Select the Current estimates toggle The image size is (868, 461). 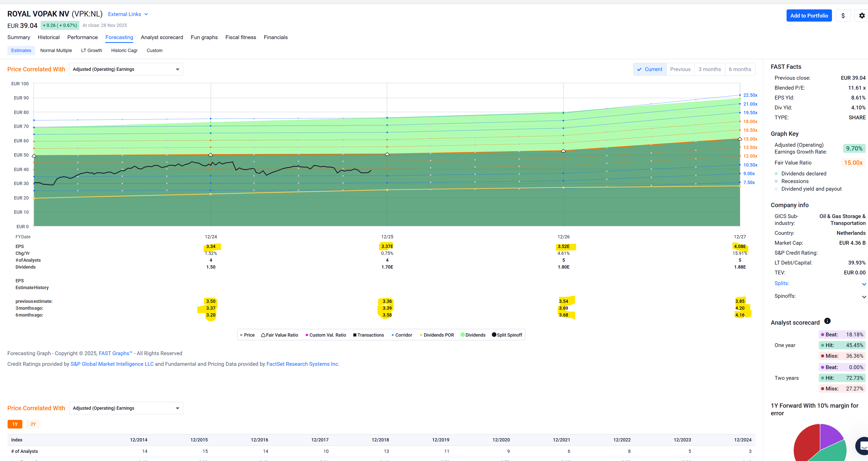coord(650,69)
